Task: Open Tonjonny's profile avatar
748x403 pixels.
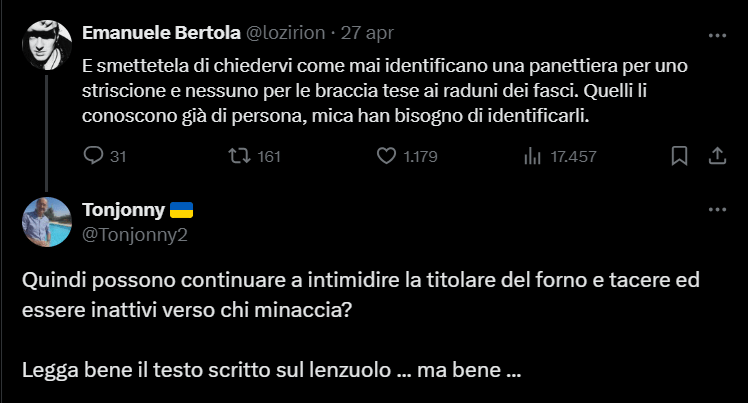Action: point(48,222)
